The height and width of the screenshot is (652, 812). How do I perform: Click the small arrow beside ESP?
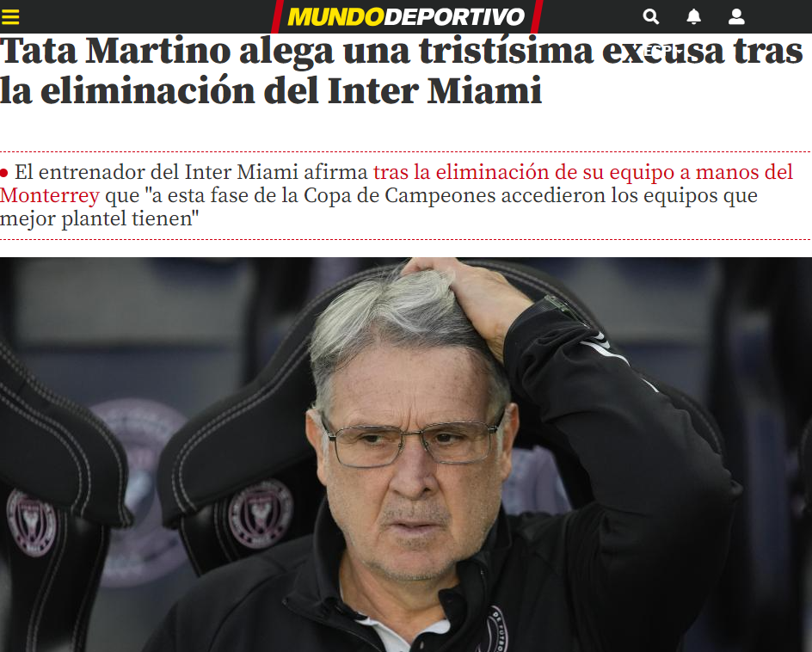tap(680, 52)
